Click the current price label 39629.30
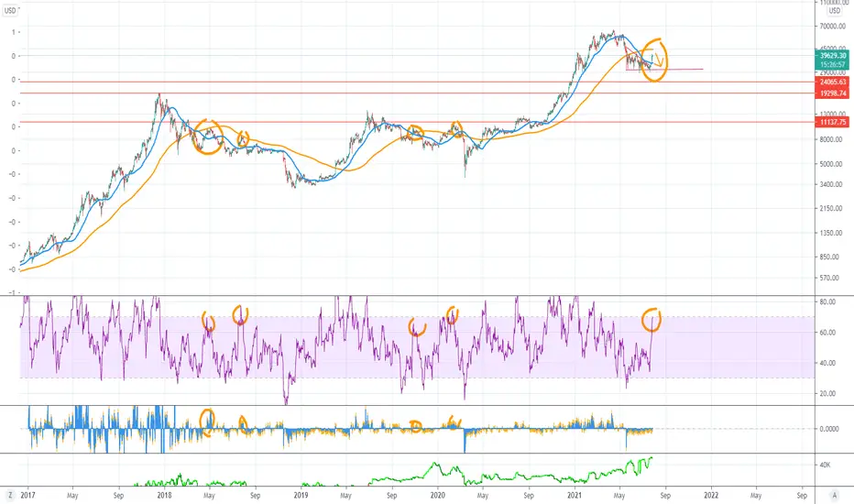The height and width of the screenshot is (504, 854). [x=833, y=56]
